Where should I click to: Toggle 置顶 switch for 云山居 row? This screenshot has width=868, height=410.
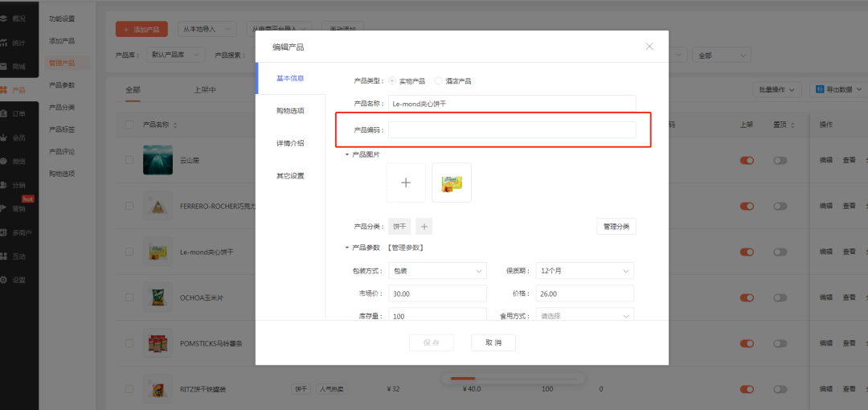[780, 161]
